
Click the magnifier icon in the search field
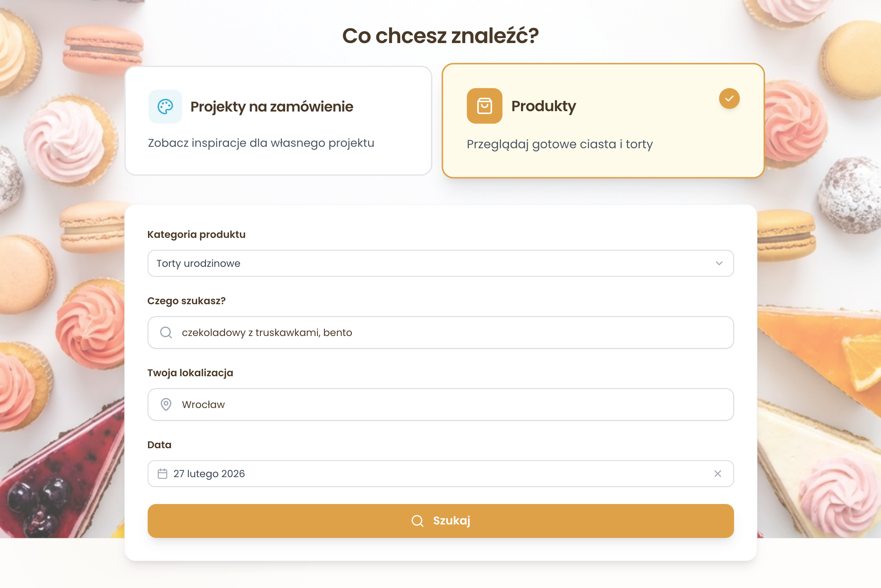click(166, 332)
